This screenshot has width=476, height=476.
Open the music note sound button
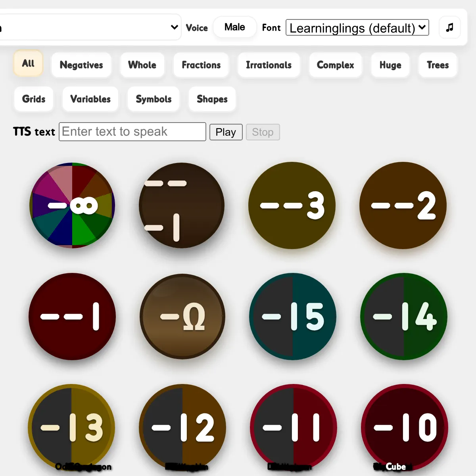(x=449, y=27)
